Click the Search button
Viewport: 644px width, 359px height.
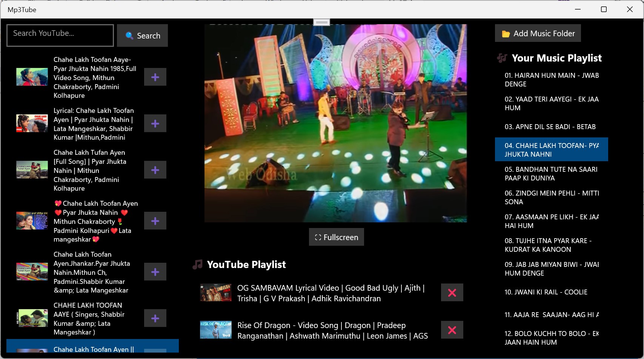pyautogui.click(x=142, y=35)
